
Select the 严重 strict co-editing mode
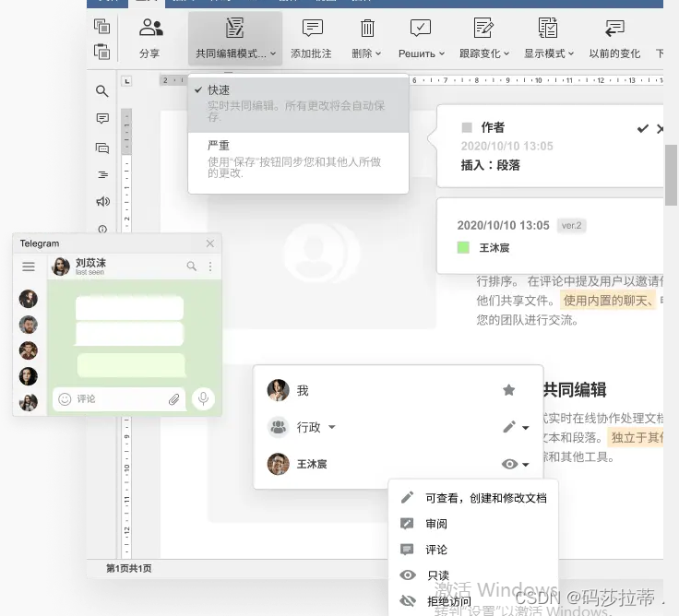point(298,160)
